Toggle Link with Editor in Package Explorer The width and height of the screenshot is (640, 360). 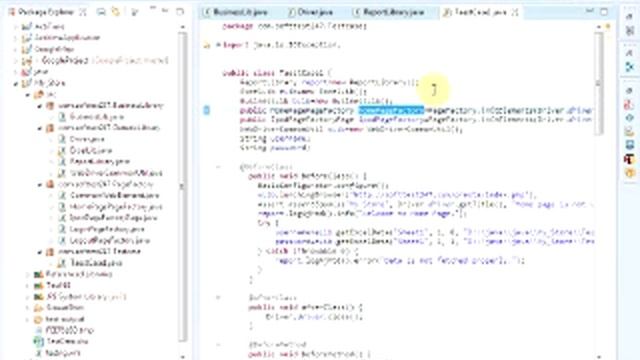coord(116,12)
